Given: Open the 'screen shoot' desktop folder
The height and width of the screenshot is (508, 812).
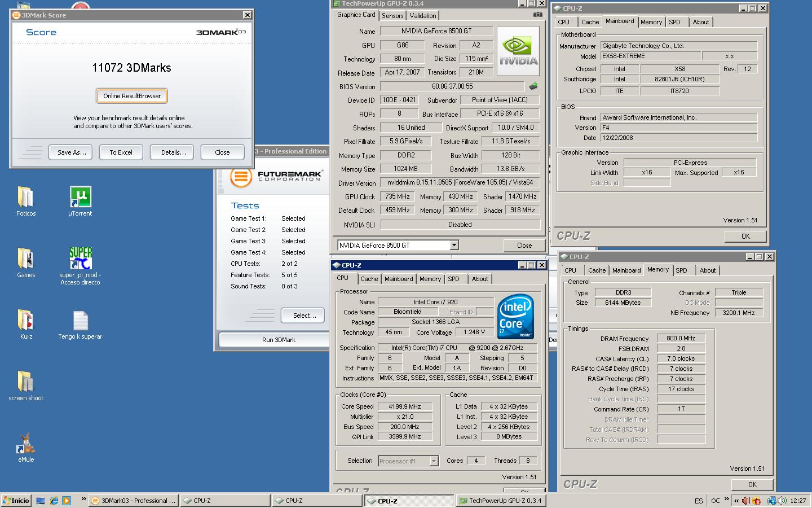Looking at the screenshot, I should 25,386.
